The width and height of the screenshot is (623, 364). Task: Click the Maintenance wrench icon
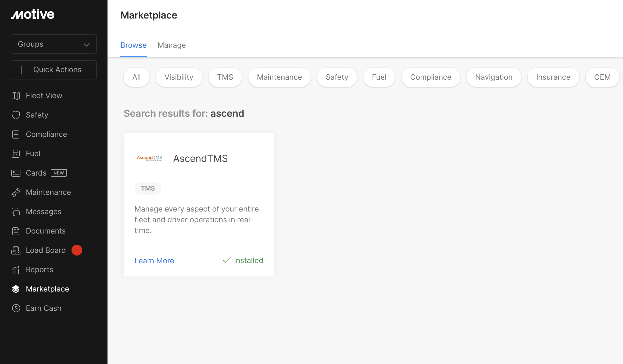pos(16,192)
